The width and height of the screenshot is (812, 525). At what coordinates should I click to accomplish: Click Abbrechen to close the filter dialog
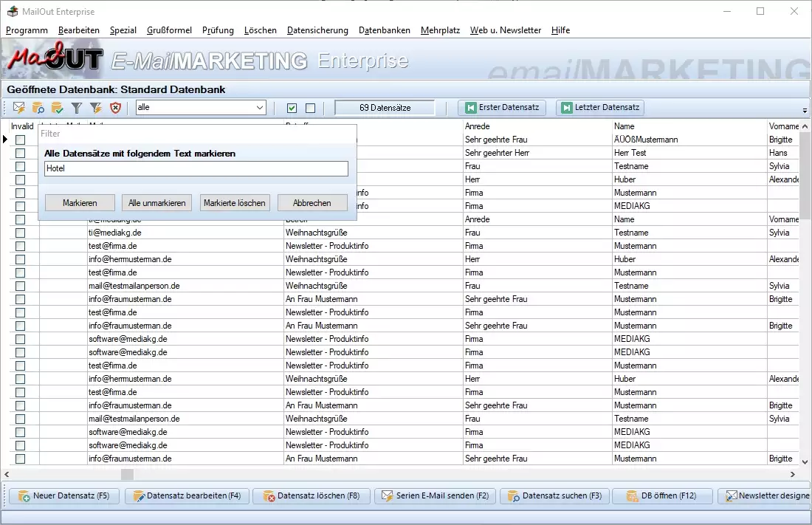tap(312, 202)
